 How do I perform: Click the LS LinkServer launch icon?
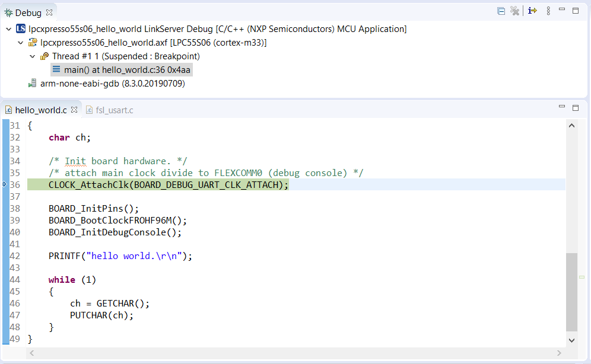click(x=21, y=28)
